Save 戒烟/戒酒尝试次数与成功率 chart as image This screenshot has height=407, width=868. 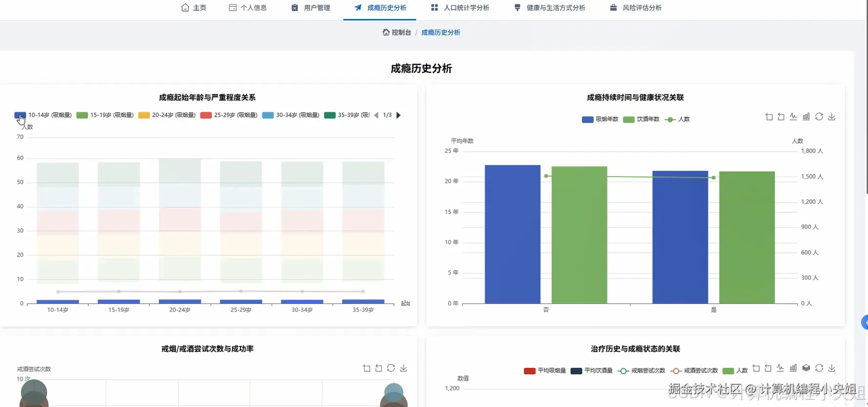click(404, 368)
